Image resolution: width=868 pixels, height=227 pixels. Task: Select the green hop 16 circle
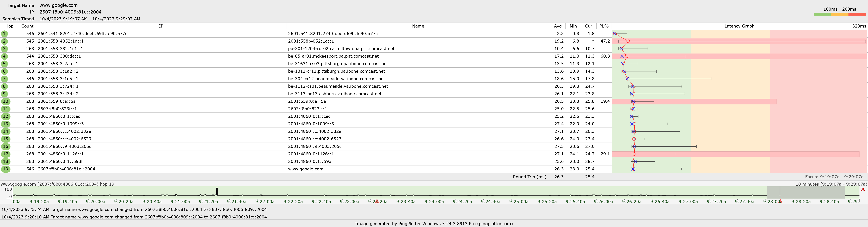coord(5,146)
